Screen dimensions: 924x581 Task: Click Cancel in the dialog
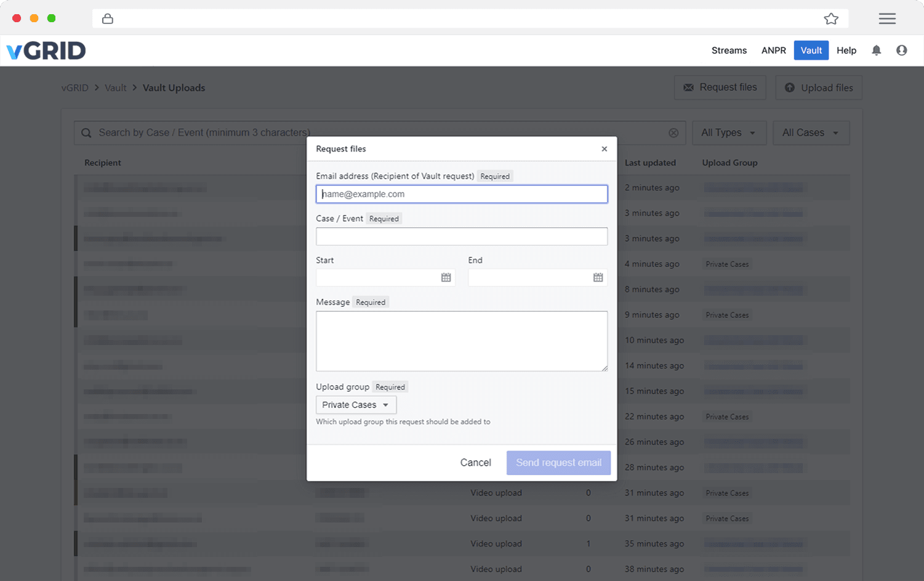(x=475, y=463)
